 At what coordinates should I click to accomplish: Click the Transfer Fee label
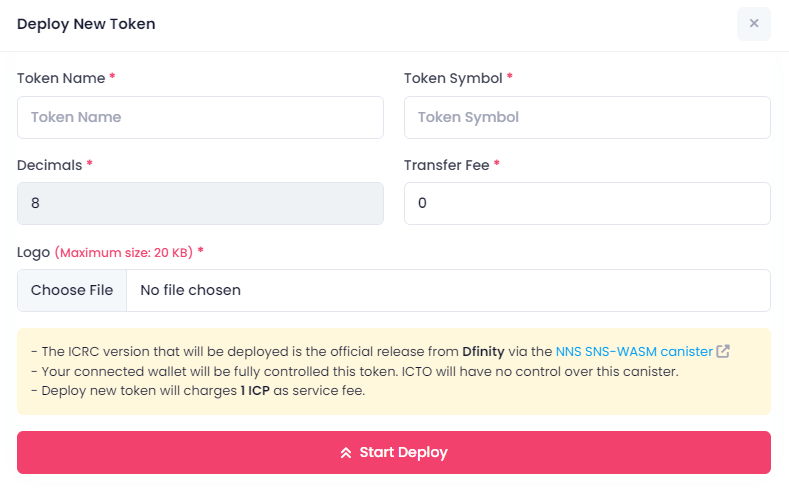[x=446, y=165]
